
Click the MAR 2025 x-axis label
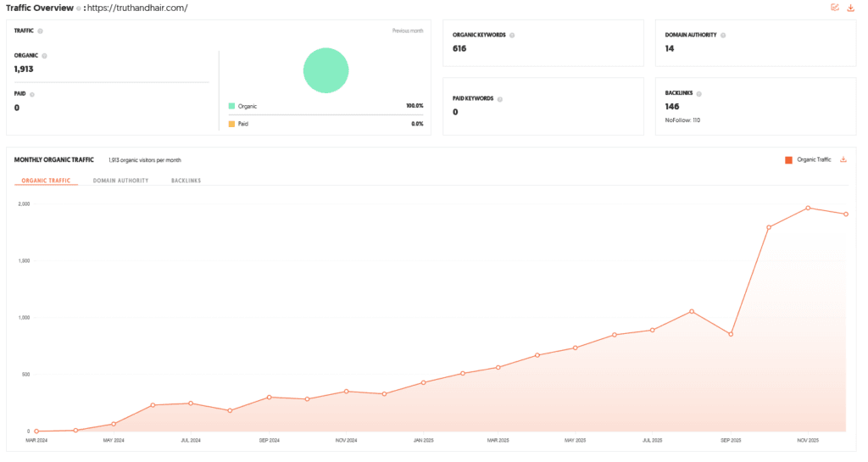point(498,441)
